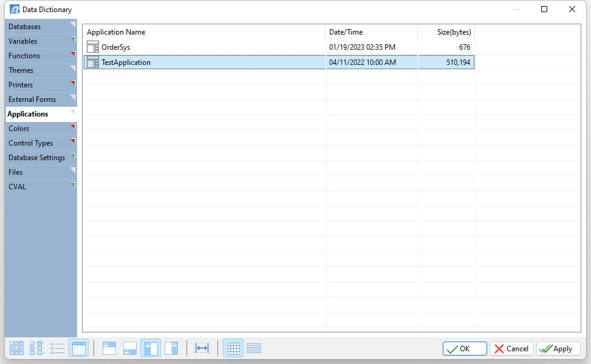Click the Apply button

[x=558, y=349]
